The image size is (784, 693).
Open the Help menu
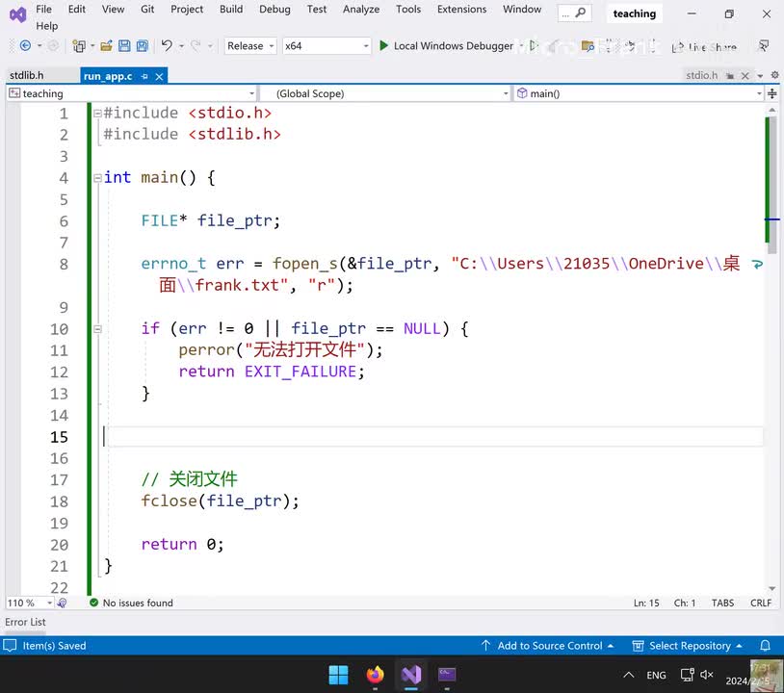coord(46,26)
